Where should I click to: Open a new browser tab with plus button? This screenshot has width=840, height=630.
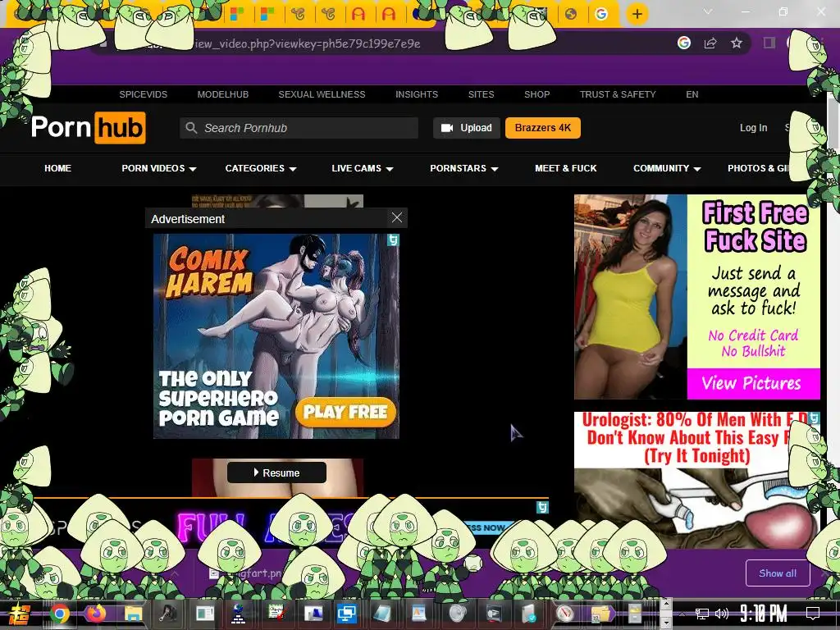pyautogui.click(x=637, y=14)
